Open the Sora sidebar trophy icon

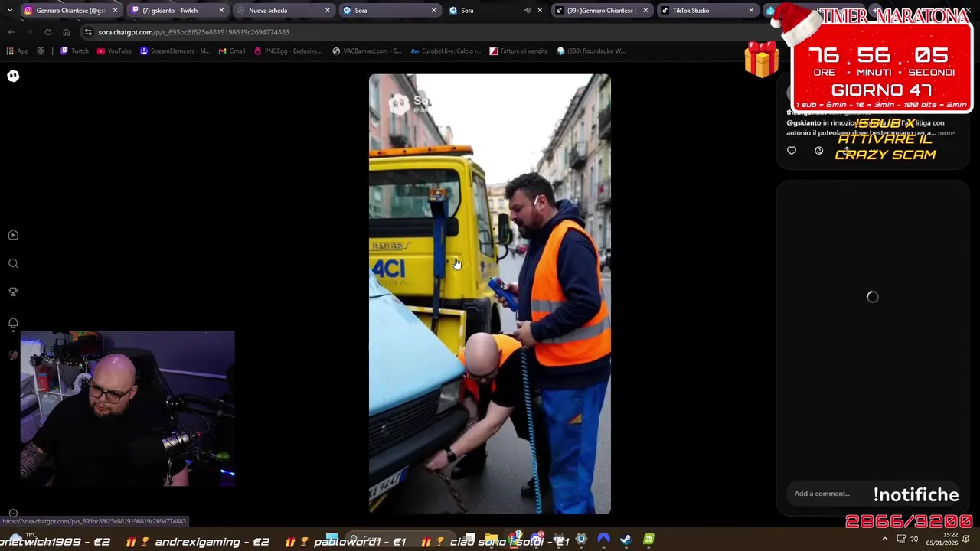pos(13,292)
